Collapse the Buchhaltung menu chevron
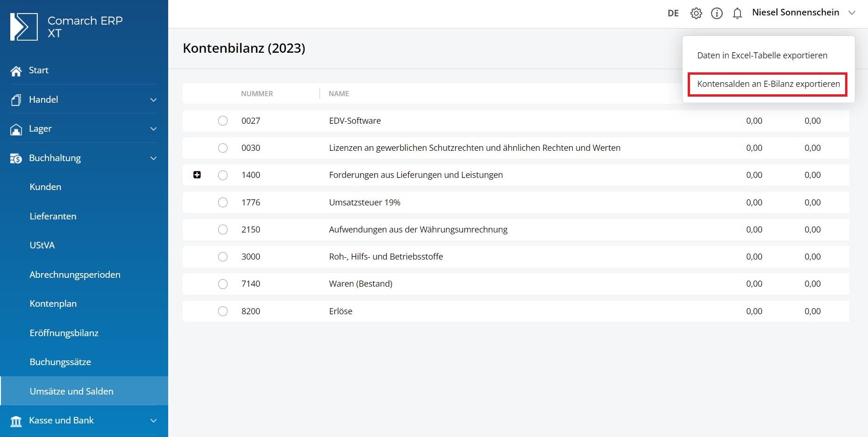Image resolution: width=868 pixels, height=437 pixels. 153,158
